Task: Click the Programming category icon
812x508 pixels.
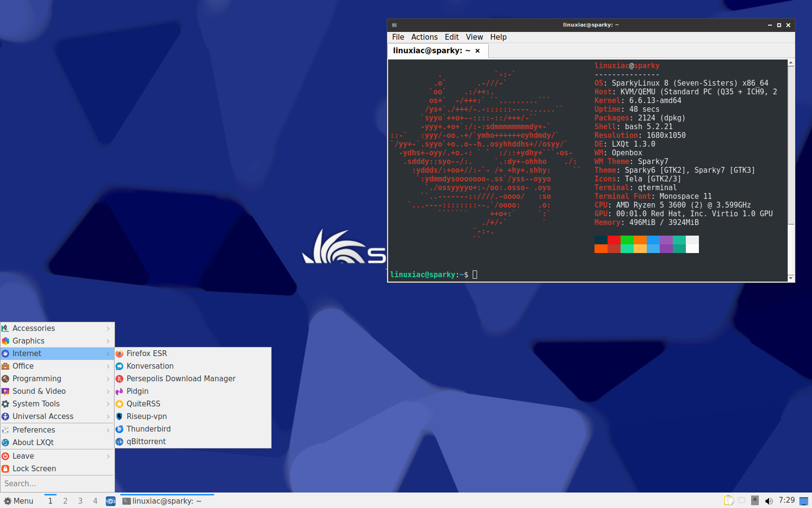Action: [x=5, y=379]
